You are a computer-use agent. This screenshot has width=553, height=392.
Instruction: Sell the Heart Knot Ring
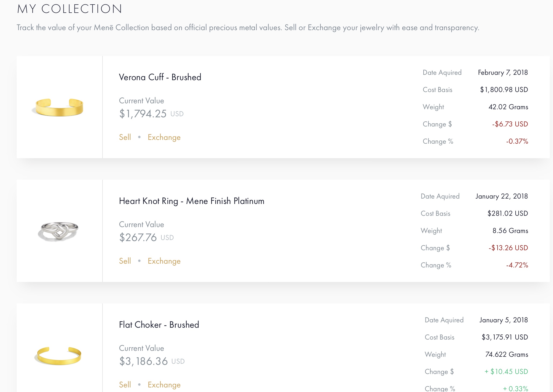click(x=125, y=261)
